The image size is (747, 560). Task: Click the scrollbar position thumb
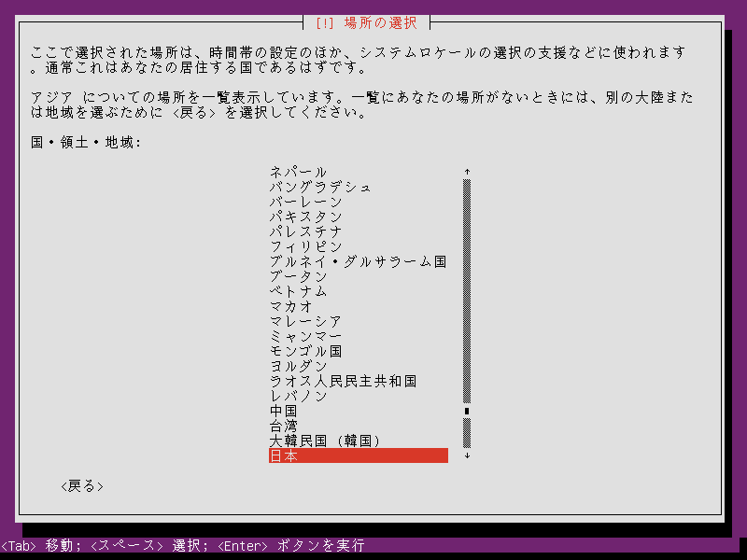coord(467,411)
